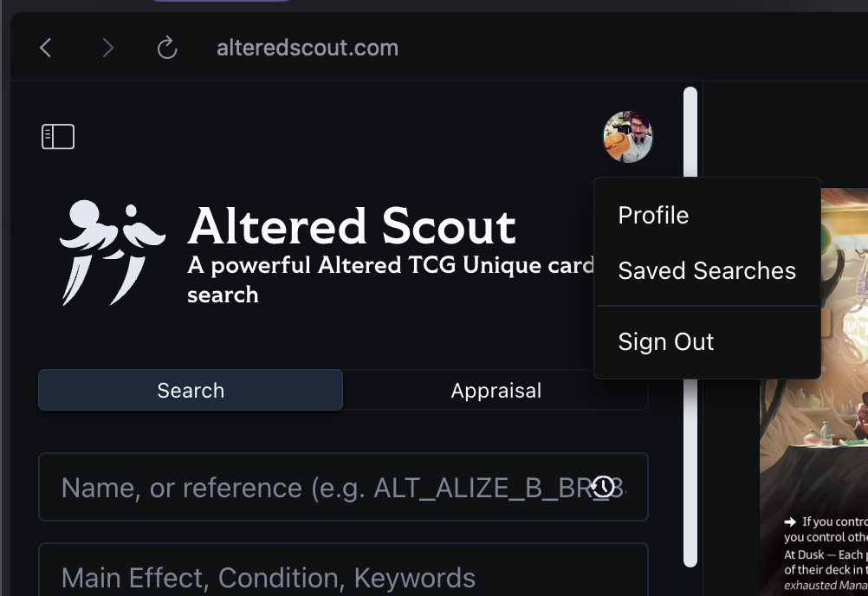Screen dimensions: 868x596
Task: Toggle the sidebar panel icon
Action: 58,137
